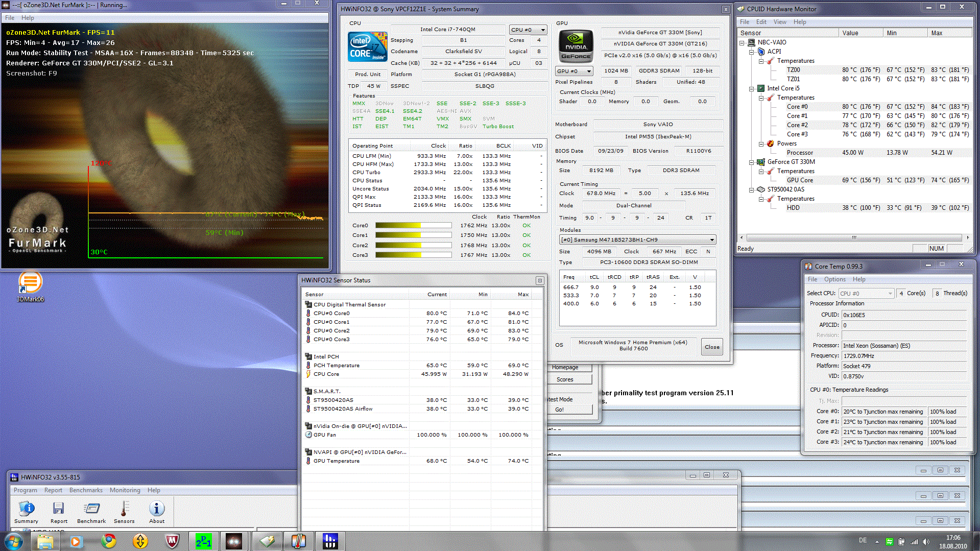Switch to the Core Temp thermometer taskbar button

pos(299,541)
